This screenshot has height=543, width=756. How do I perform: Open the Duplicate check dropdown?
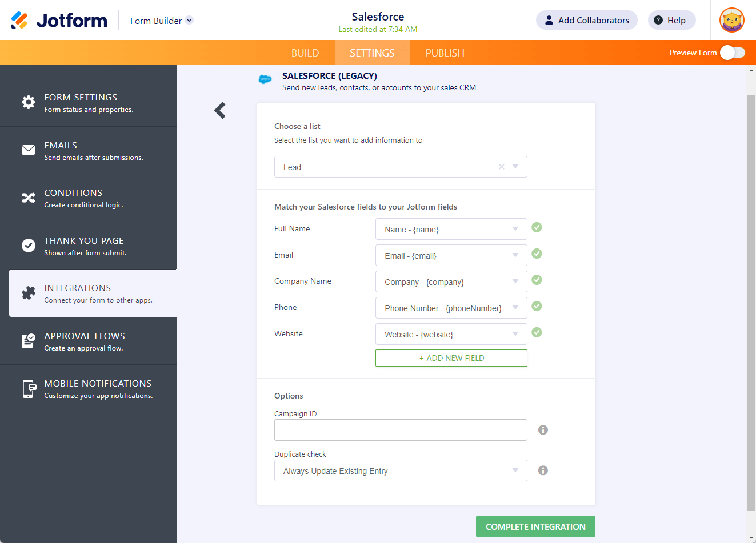pos(400,470)
